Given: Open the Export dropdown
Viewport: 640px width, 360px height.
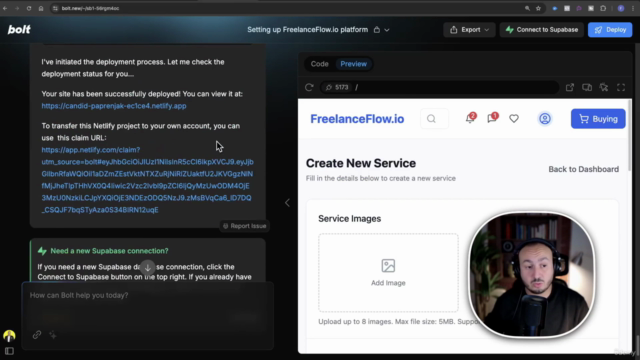Looking at the screenshot, I should [469, 30].
